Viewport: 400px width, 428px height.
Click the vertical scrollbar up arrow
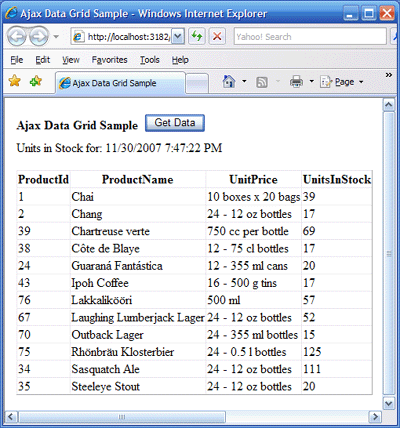[x=389, y=105]
